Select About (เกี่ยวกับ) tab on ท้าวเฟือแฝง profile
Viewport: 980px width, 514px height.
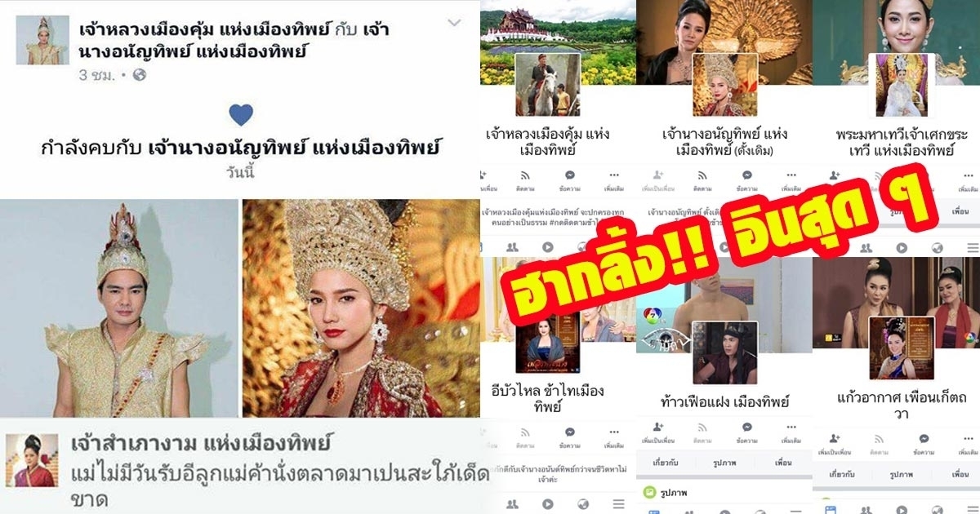point(664,463)
